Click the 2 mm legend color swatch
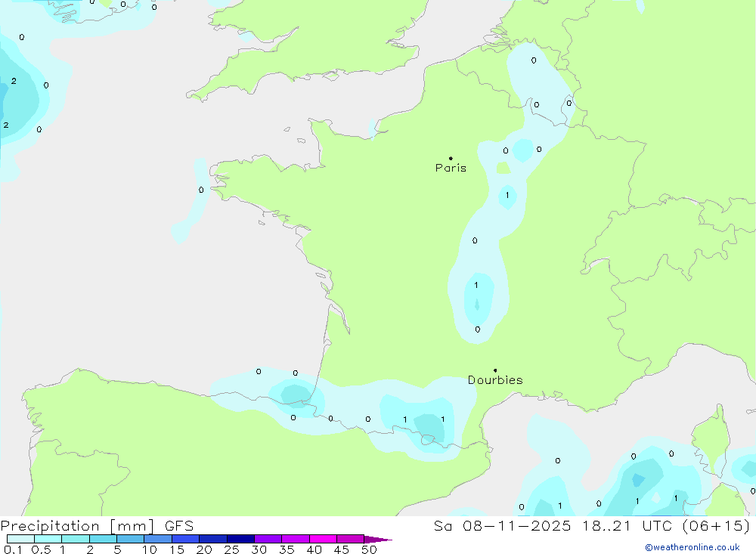Image resolution: width=756 pixels, height=554 pixels. (x=103, y=539)
